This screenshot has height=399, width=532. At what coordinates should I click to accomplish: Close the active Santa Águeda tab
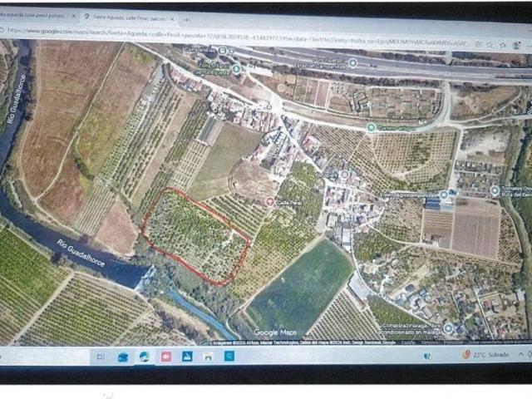[172, 19]
